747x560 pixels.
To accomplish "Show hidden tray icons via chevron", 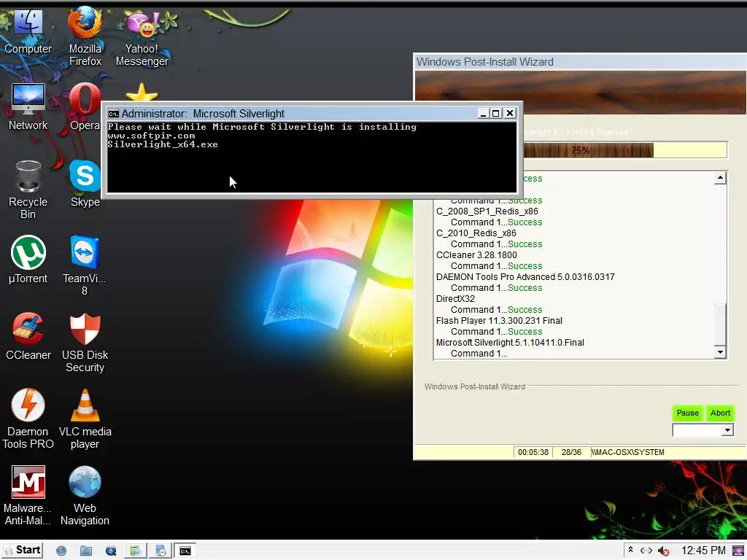I will (x=630, y=550).
